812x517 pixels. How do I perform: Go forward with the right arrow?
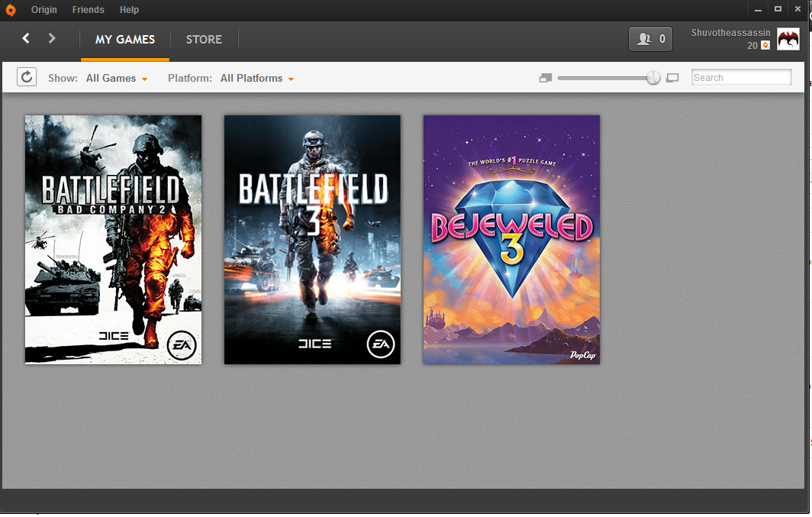[x=51, y=38]
